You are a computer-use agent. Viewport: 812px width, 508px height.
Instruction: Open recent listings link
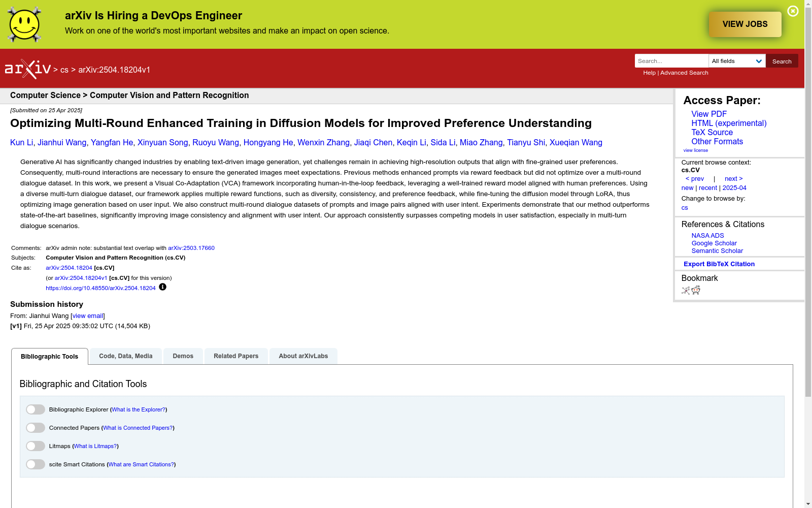[x=708, y=188]
